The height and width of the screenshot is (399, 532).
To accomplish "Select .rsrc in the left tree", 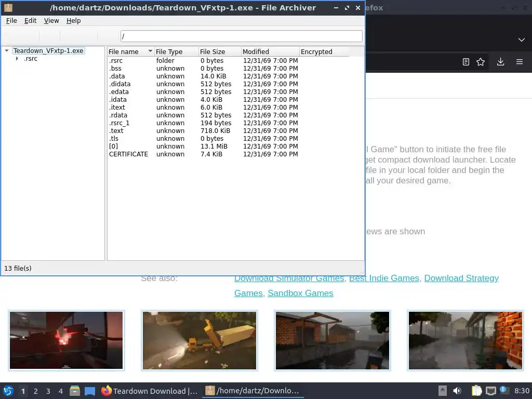I will tap(31, 59).
